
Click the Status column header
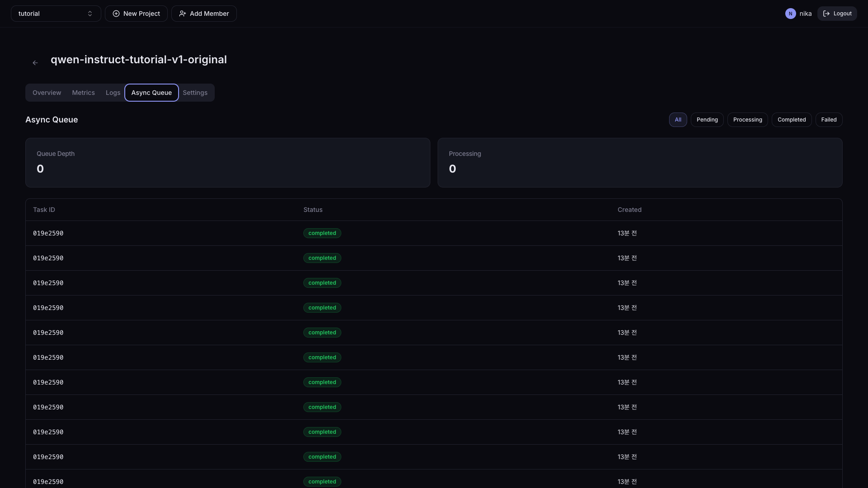coord(313,210)
